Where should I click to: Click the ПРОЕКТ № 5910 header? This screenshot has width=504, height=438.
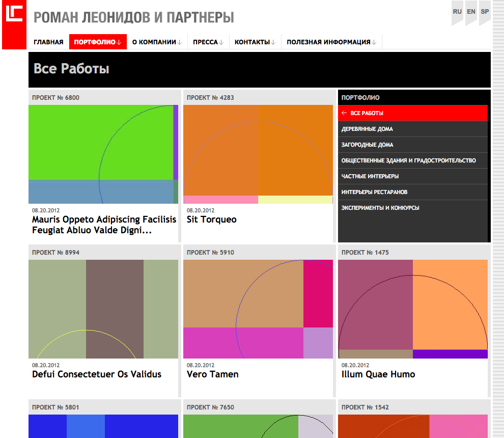point(210,253)
